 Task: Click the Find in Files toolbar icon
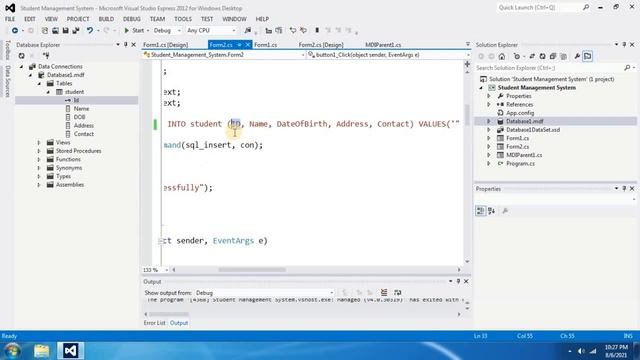point(247,31)
